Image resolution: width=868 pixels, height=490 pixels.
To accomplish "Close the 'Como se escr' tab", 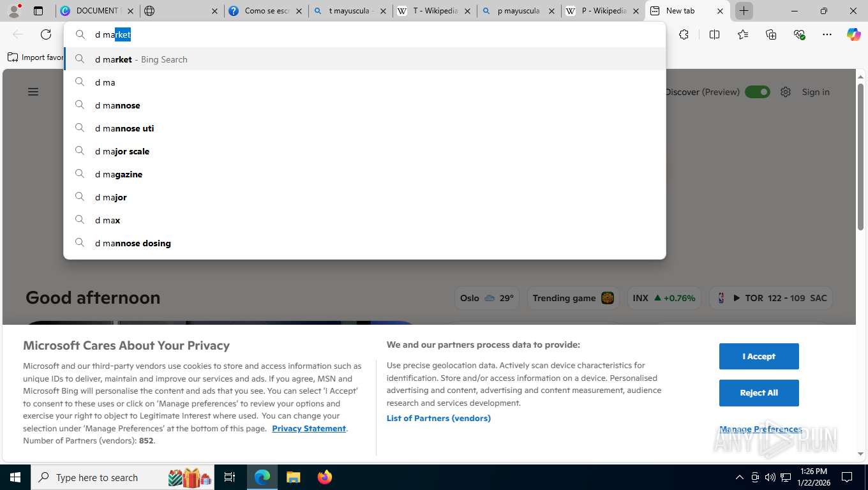I will pos(299,11).
